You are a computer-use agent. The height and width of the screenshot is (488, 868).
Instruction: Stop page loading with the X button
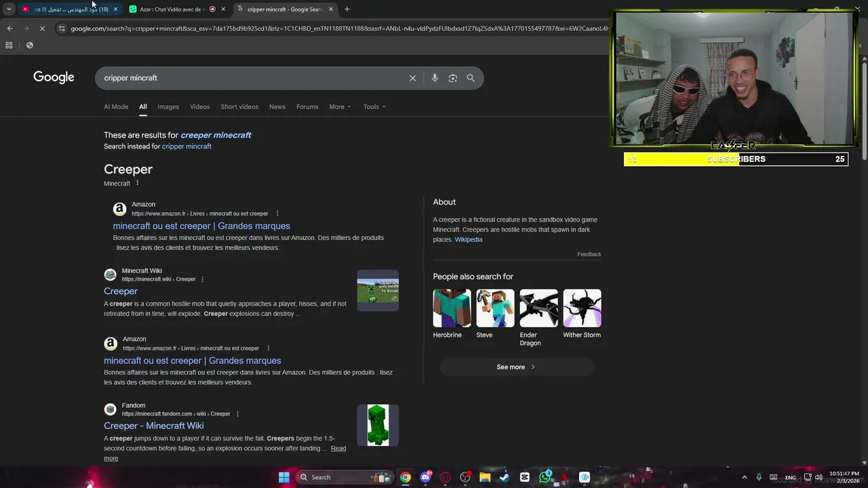(x=42, y=28)
